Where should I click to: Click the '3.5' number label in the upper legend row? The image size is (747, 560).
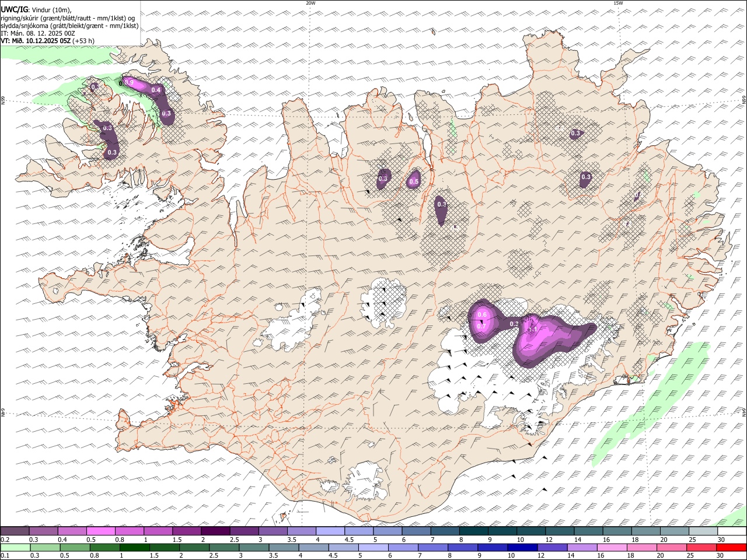292,540
